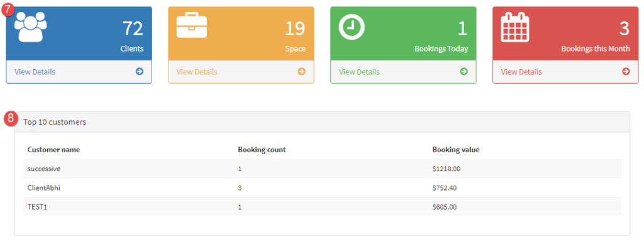The image size is (644, 241).
Task: Click the $605.00 booking value
Action: tap(445, 207)
